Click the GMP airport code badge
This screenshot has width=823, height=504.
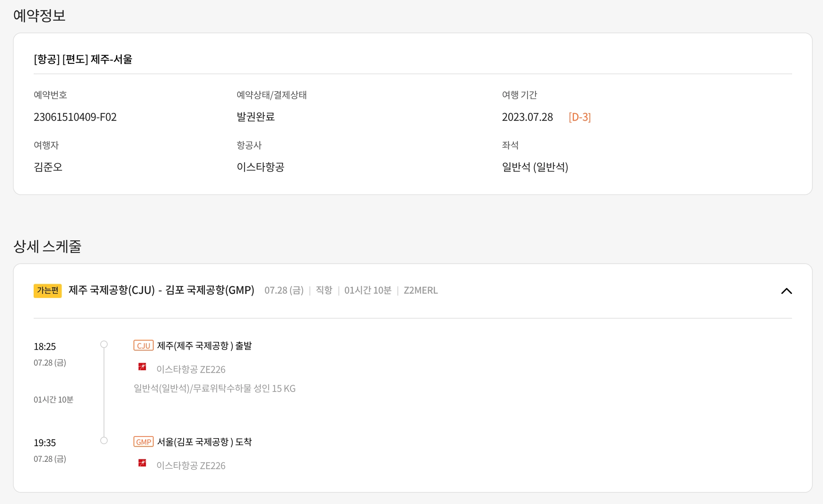[143, 442]
